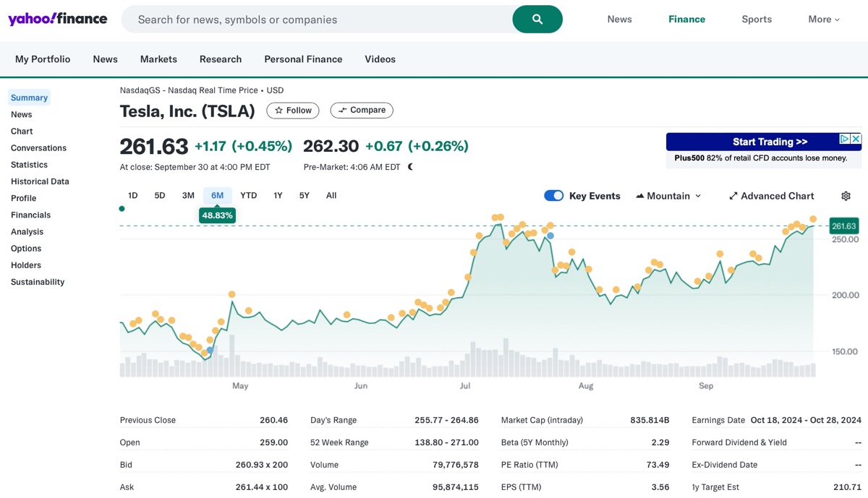Image resolution: width=868 pixels, height=498 pixels.
Task: Click the pre-market moon icon
Action: (x=411, y=167)
